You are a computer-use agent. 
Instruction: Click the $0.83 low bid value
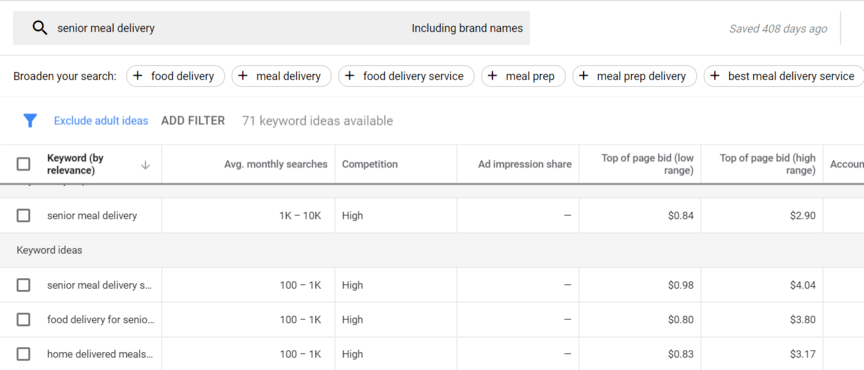point(681,354)
